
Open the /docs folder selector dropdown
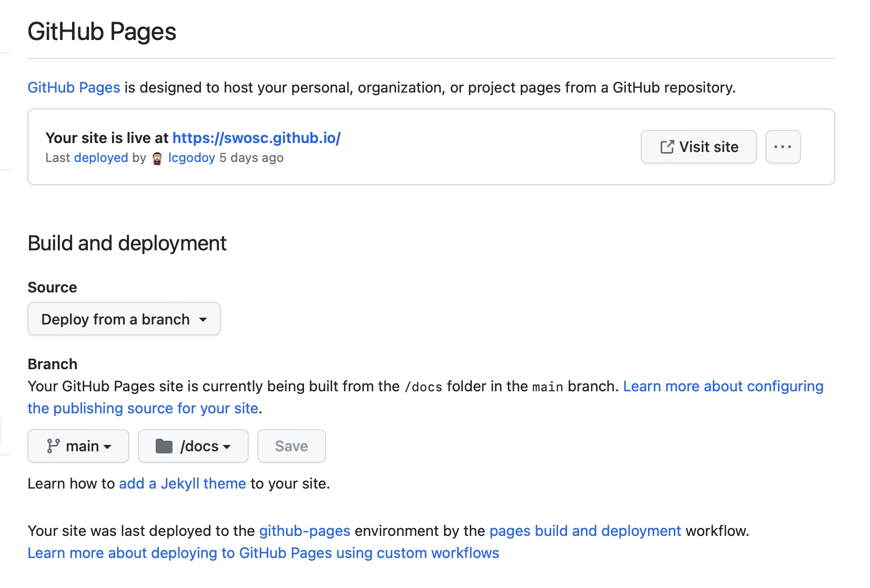click(x=193, y=446)
